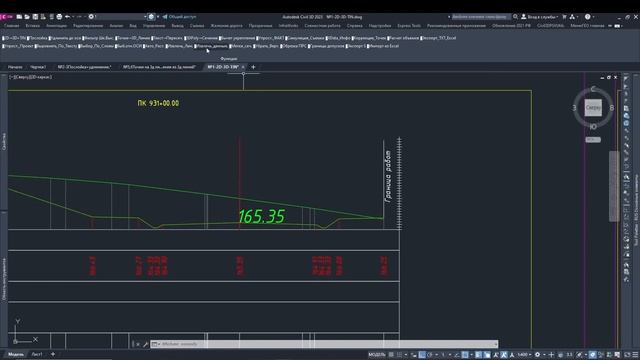Click the Выбор_По_Слоям command button
Image resolution: width=640 pixels, height=360 pixels.
tap(96, 46)
